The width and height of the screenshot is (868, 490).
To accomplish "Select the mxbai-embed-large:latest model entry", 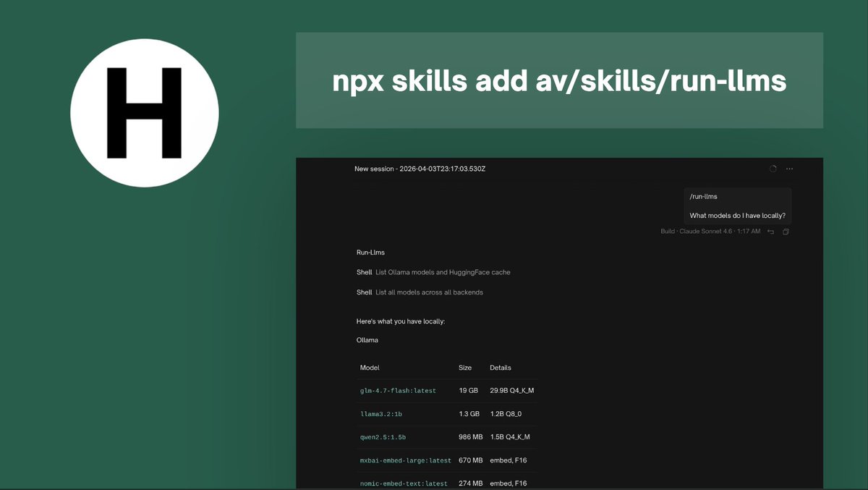I will point(404,460).
